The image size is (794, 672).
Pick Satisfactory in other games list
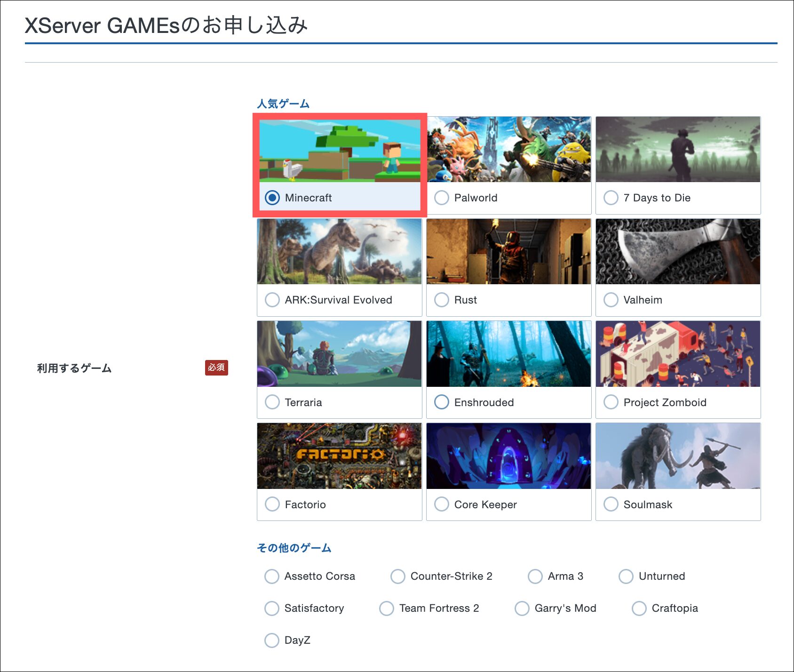pyautogui.click(x=272, y=608)
